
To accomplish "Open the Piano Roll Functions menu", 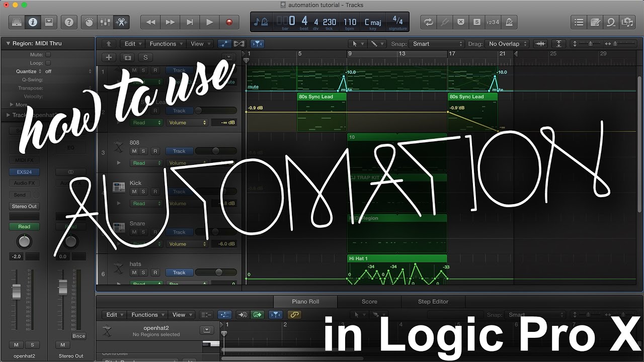I will (x=147, y=315).
